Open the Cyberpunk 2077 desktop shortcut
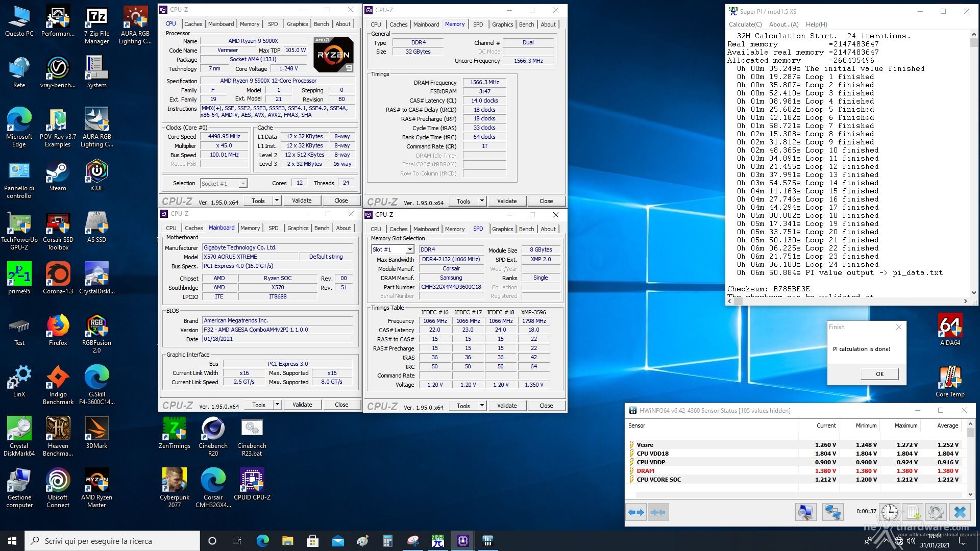This screenshot has height=551, width=980. point(175,488)
